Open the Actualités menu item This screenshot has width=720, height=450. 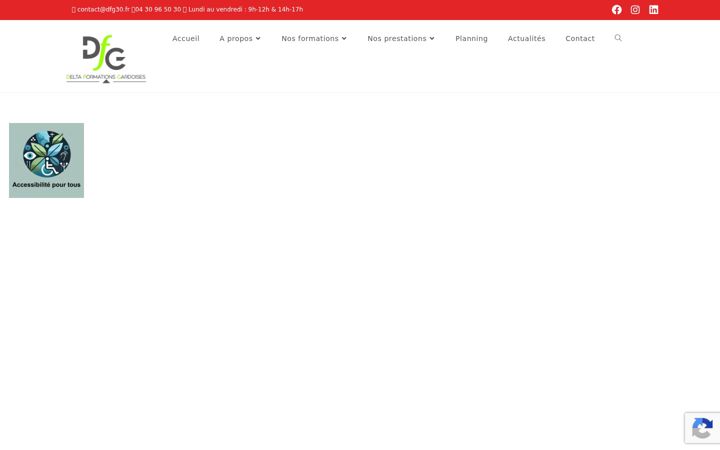point(526,39)
